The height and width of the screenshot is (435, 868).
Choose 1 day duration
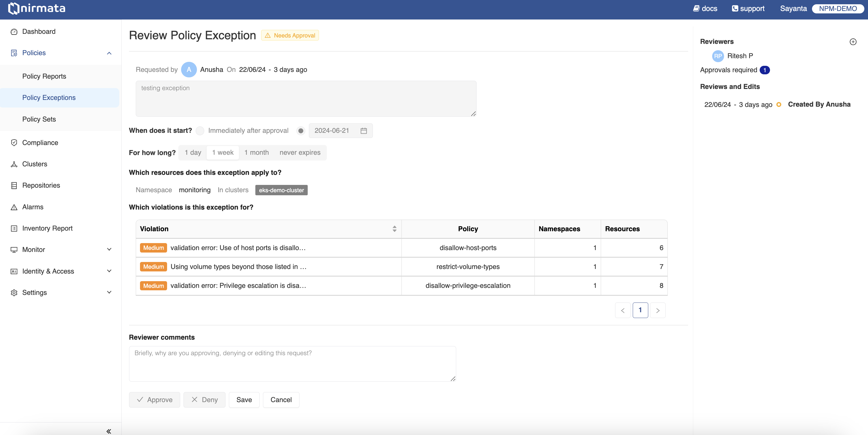click(193, 153)
